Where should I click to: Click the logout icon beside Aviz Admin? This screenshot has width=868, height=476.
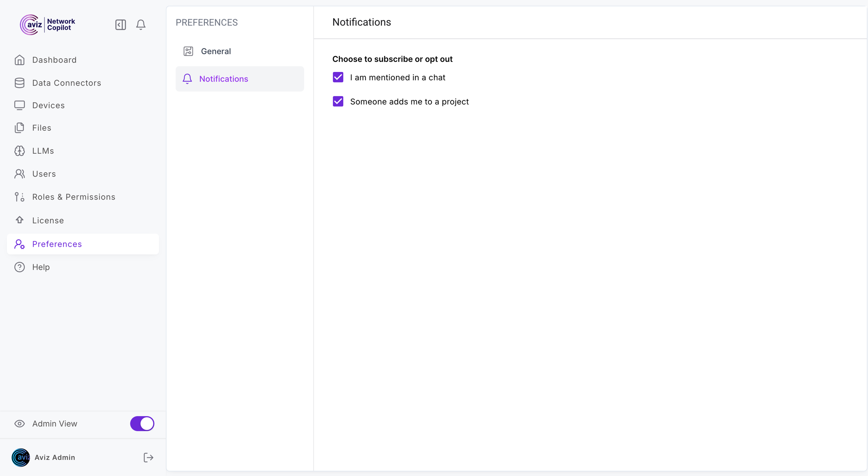tap(148, 458)
